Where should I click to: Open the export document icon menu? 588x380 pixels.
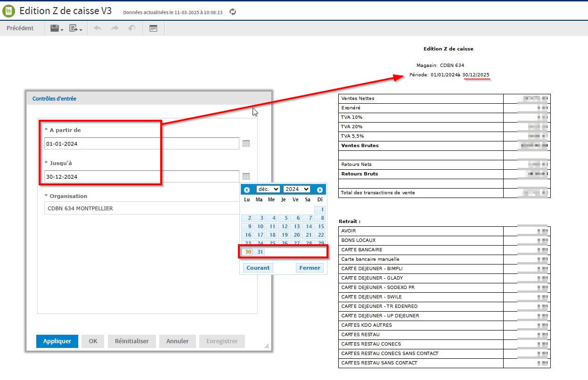coord(73,28)
